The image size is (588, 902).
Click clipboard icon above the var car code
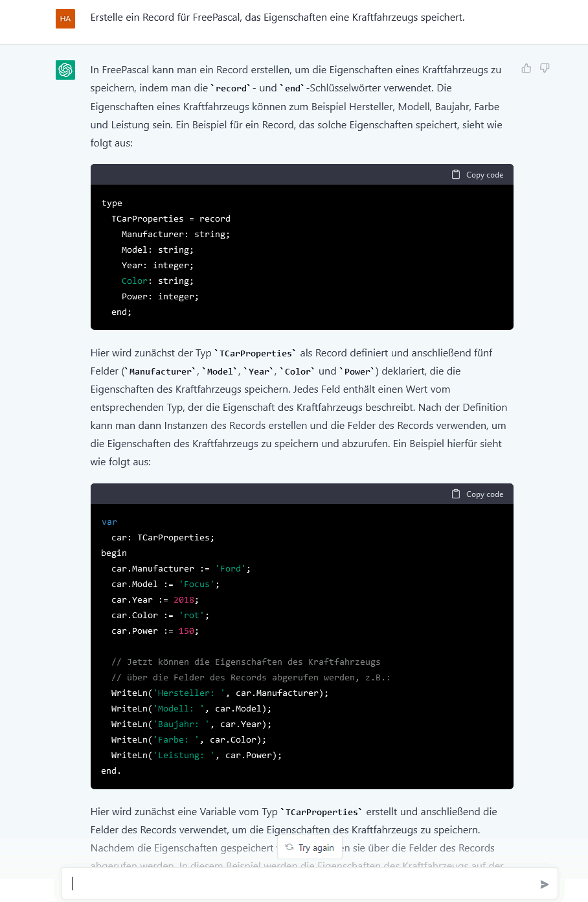click(x=456, y=494)
